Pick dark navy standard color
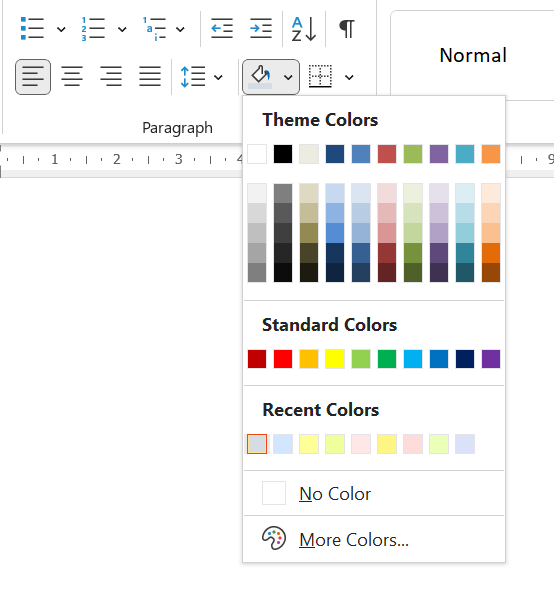The image size is (554, 590). (x=465, y=359)
